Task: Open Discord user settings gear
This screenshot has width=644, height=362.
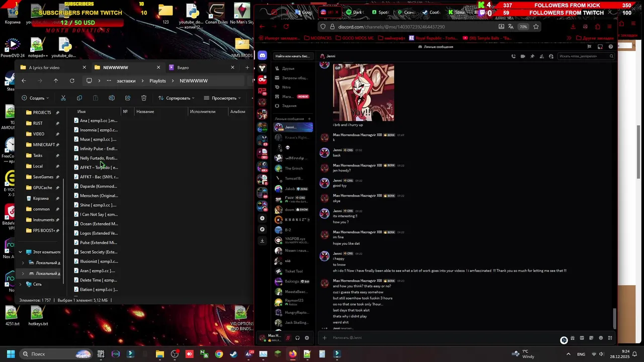Action: pyautogui.click(x=307, y=338)
